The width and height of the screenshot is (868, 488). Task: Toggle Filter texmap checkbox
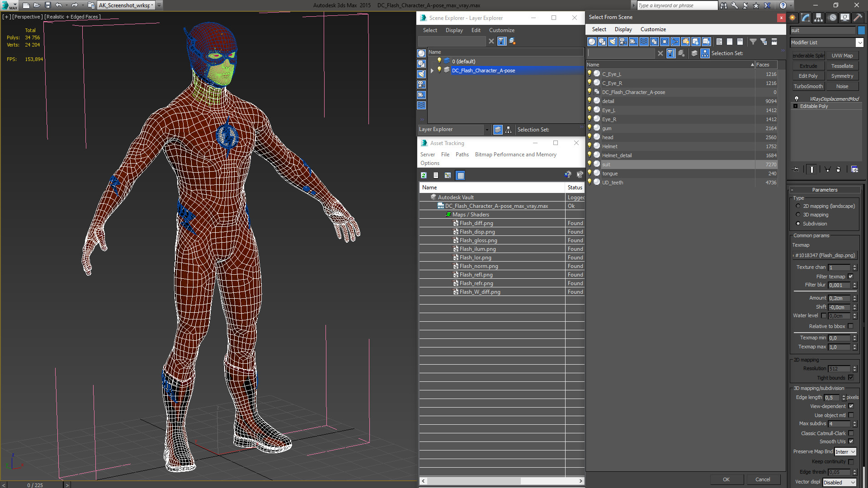[851, 277]
